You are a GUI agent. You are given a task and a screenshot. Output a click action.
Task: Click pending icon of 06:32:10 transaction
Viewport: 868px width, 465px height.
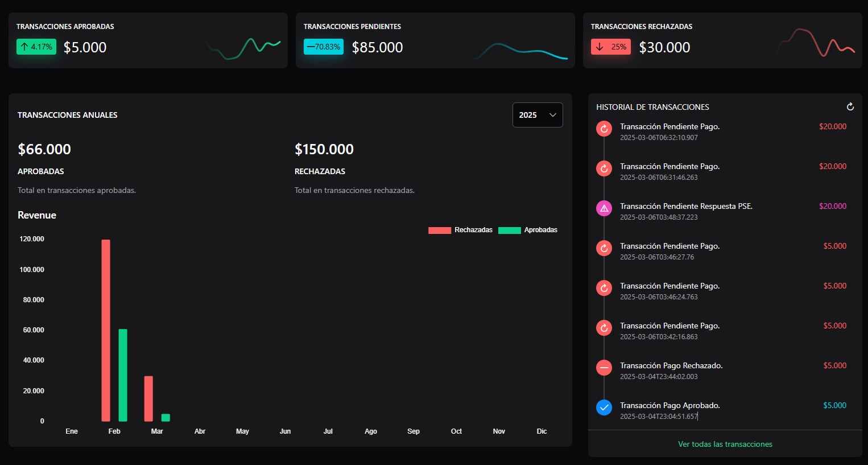pos(604,129)
